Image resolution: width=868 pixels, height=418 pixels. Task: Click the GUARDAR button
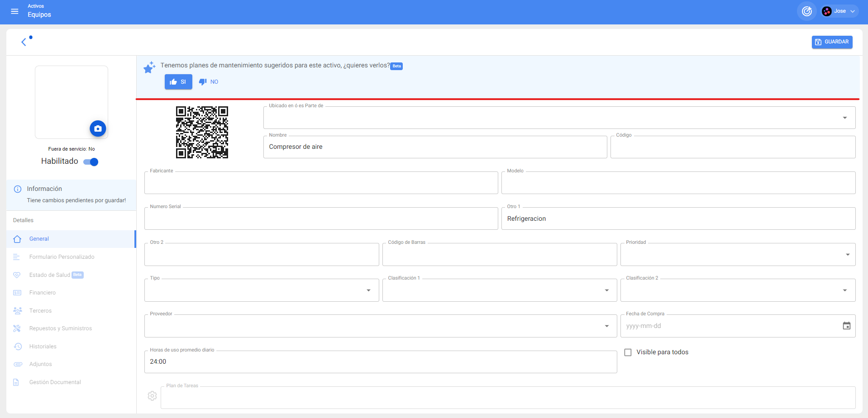click(832, 42)
